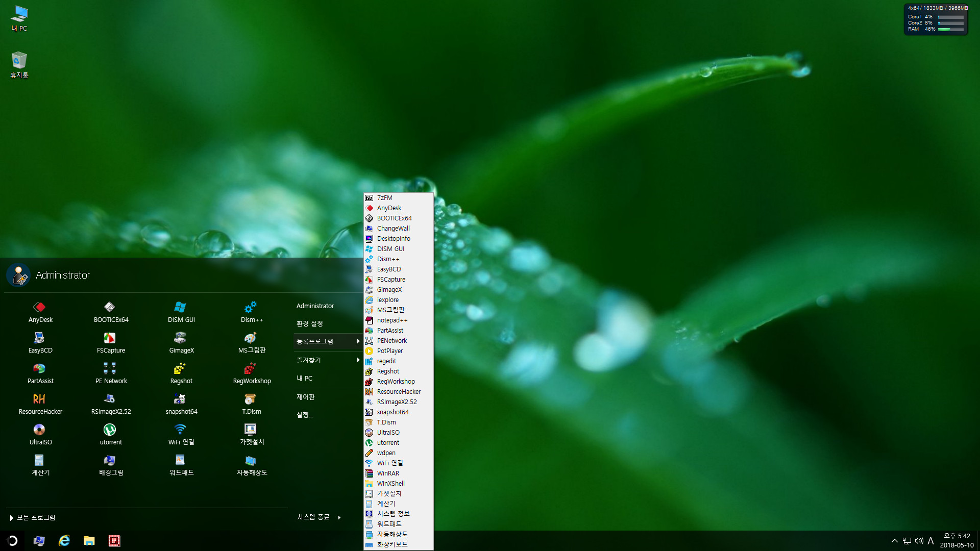Open 실행... run dialog entry
Viewport: 980px width, 551px height.
click(304, 415)
